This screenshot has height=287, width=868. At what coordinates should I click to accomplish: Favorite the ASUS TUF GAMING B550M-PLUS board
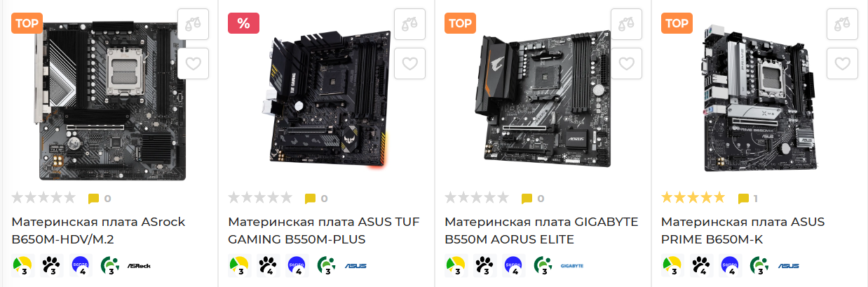tap(410, 64)
